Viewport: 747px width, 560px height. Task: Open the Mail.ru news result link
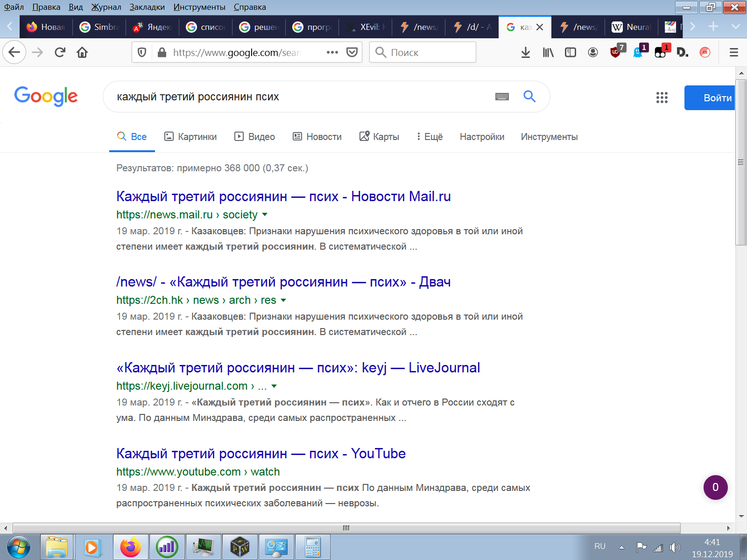pos(283,196)
